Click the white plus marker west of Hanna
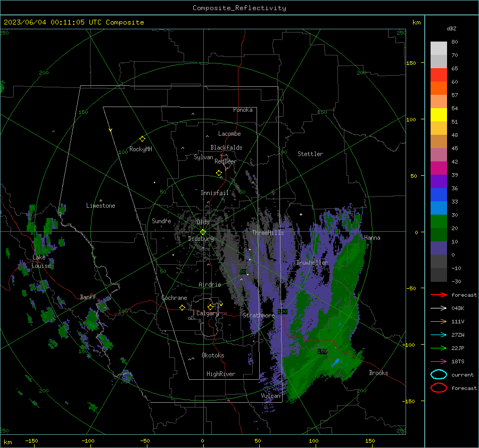The image size is (479, 448). 301,214
